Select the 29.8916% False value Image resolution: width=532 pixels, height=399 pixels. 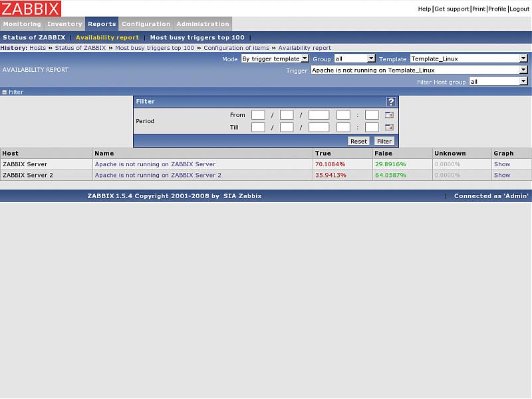tap(390, 164)
